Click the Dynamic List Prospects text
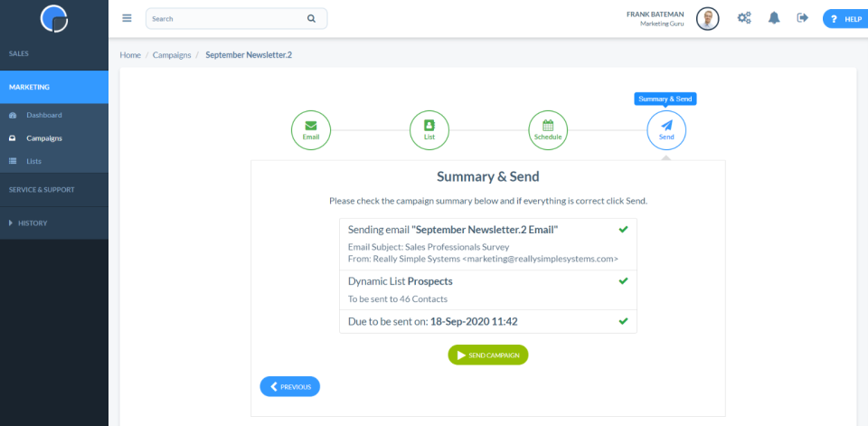The width and height of the screenshot is (868, 426). [x=401, y=281]
